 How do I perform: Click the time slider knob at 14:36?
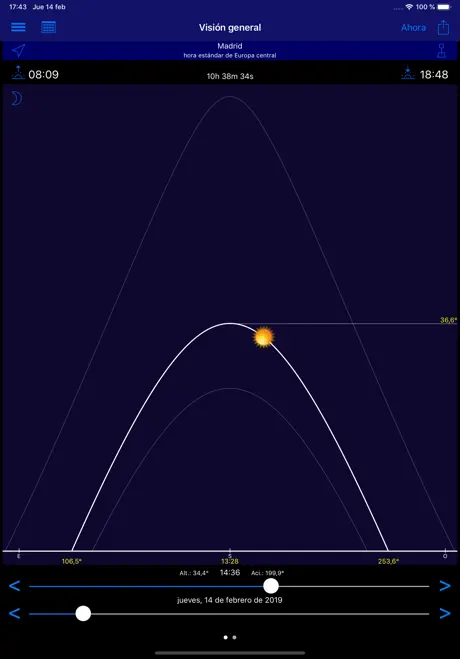point(271,586)
